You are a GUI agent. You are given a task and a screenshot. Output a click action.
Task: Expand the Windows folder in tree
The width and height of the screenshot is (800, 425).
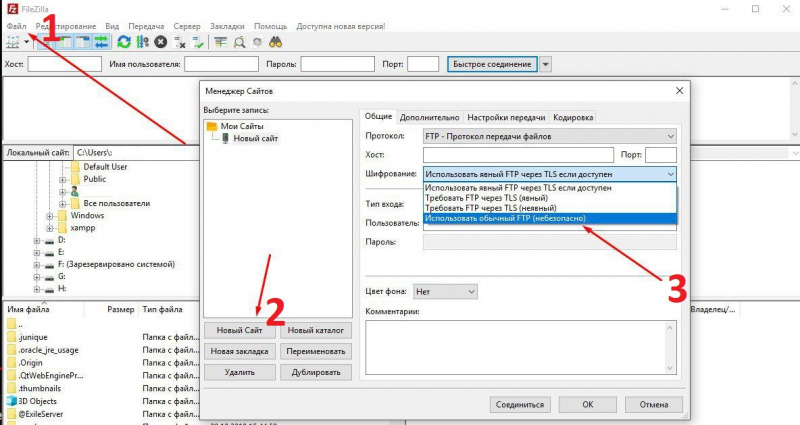pyautogui.click(x=50, y=216)
